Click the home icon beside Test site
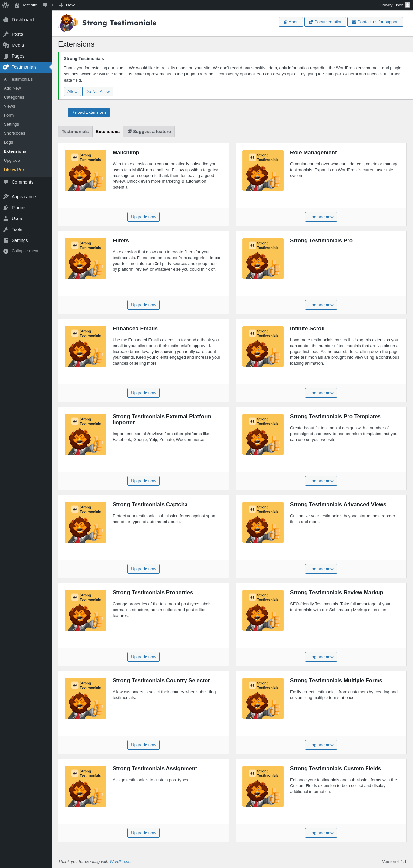This screenshot has width=413, height=868. (x=16, y=5)
